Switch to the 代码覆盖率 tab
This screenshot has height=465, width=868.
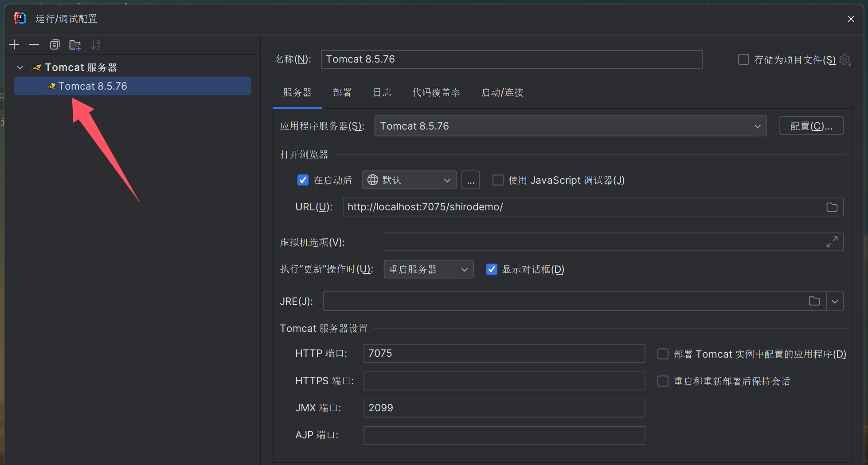pyautogui.click(x=436, y=92)
